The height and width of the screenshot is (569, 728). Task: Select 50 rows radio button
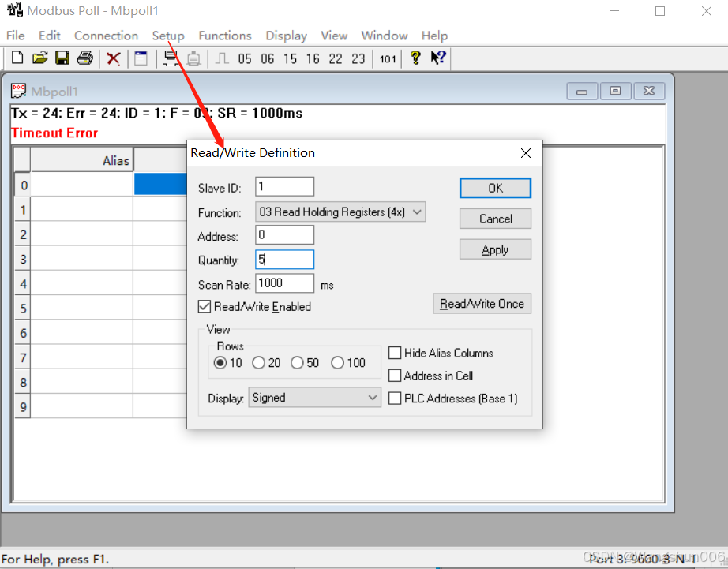pos(297,362)
